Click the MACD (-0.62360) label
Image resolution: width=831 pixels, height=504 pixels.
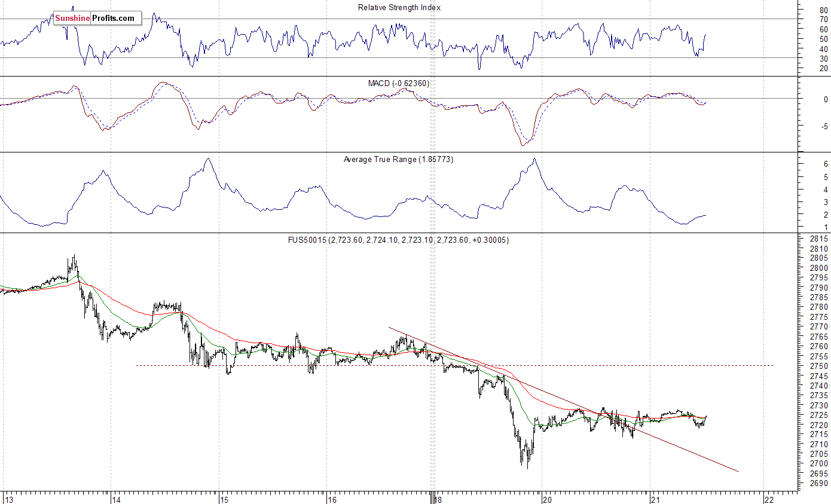point(398,83)
